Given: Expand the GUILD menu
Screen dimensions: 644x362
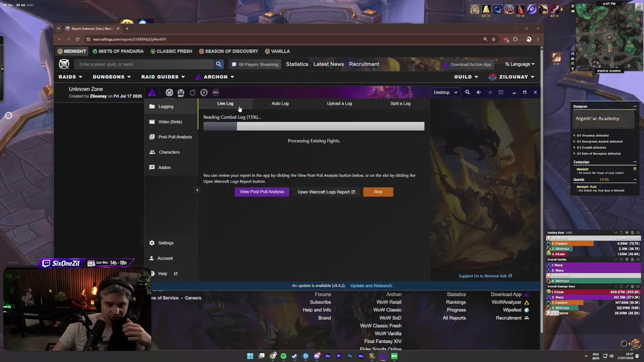Looking at the screenshot, I should 466,77.
